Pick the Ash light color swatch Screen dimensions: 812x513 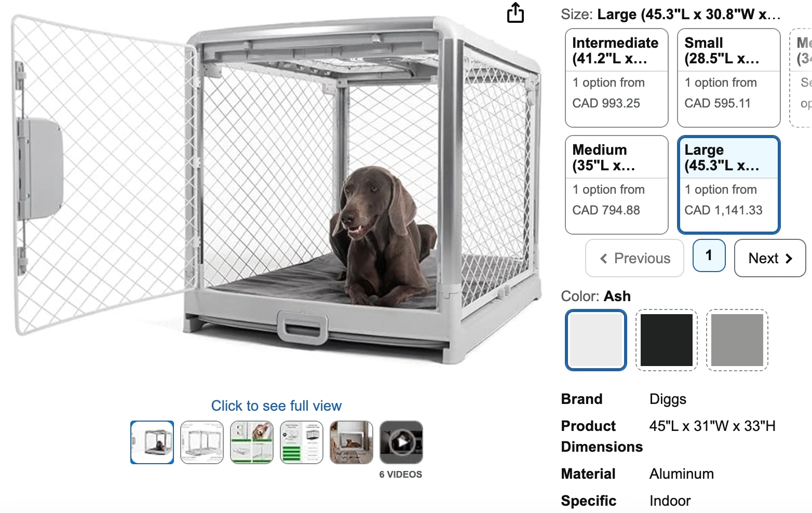[596, 340]
